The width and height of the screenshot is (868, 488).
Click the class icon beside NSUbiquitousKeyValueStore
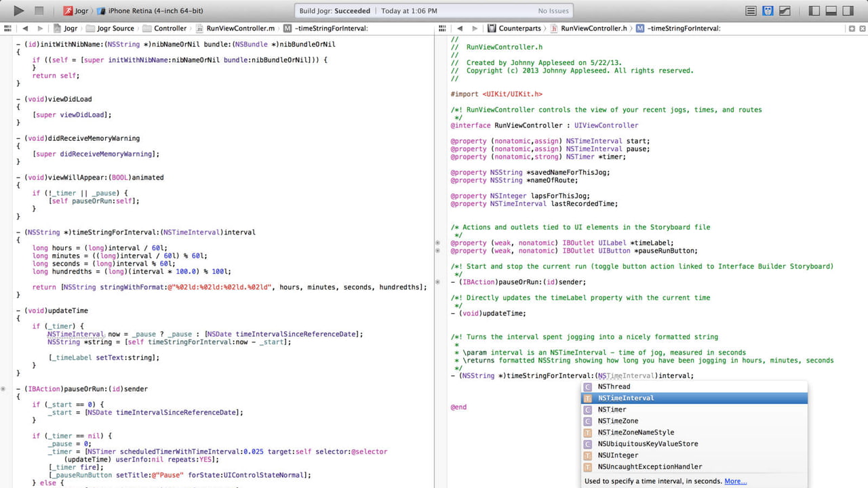pos(588,444)
